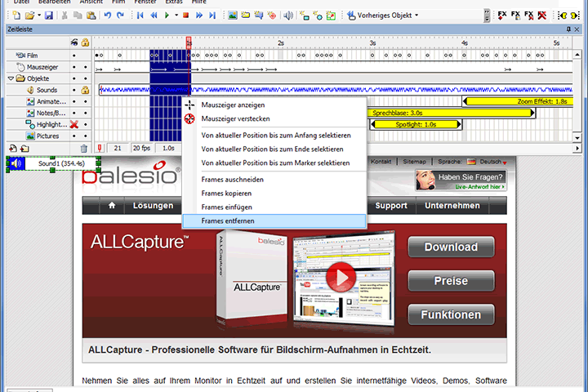Toggle visibility dot of the Pictures track

[x=74, y=136]
